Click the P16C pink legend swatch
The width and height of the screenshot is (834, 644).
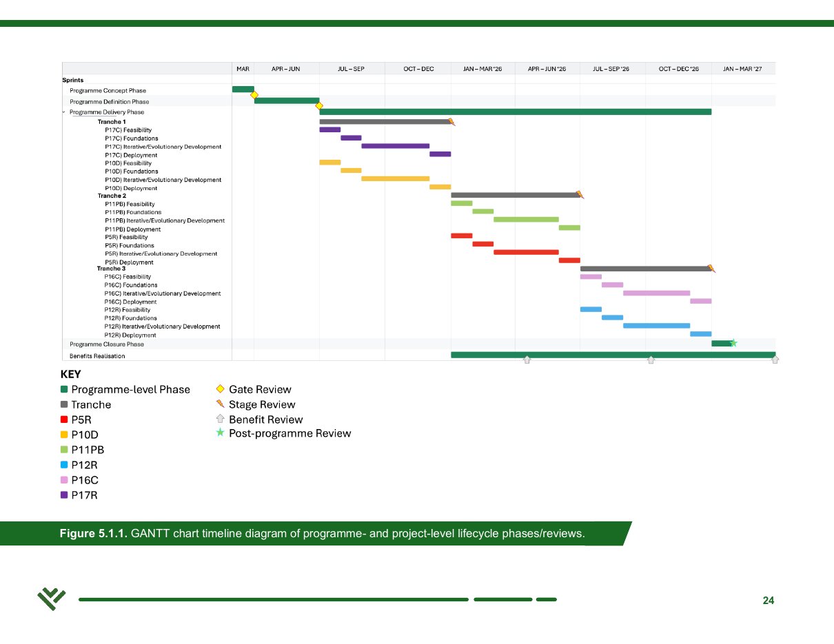pyautogui.click(x=64, y=479)
